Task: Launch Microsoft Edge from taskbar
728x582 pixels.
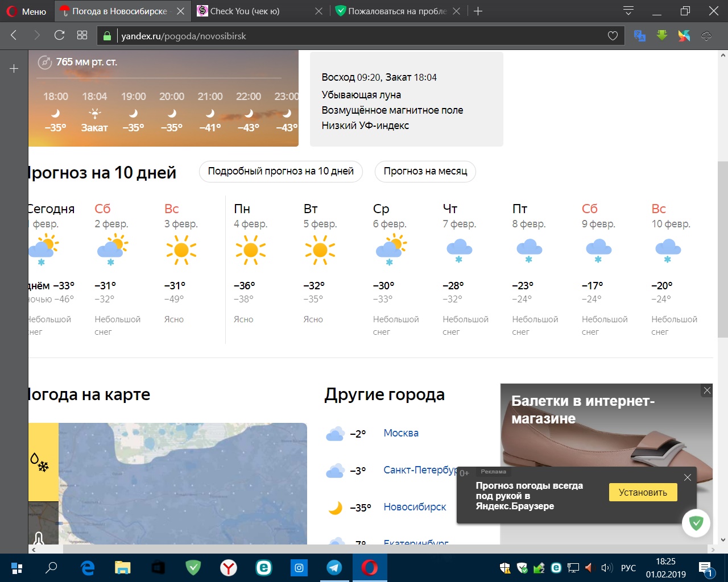Action: coord(88,568)
